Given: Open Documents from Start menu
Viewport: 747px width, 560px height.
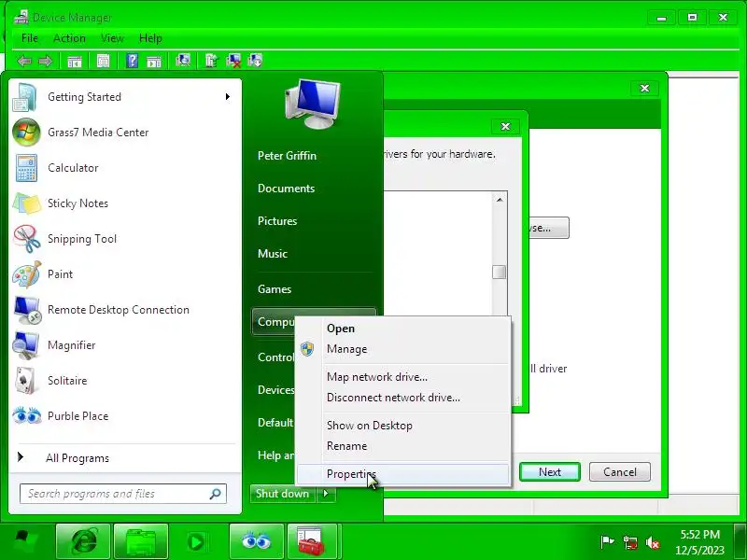Looking at the screenshot, I should tap(287, 189).
